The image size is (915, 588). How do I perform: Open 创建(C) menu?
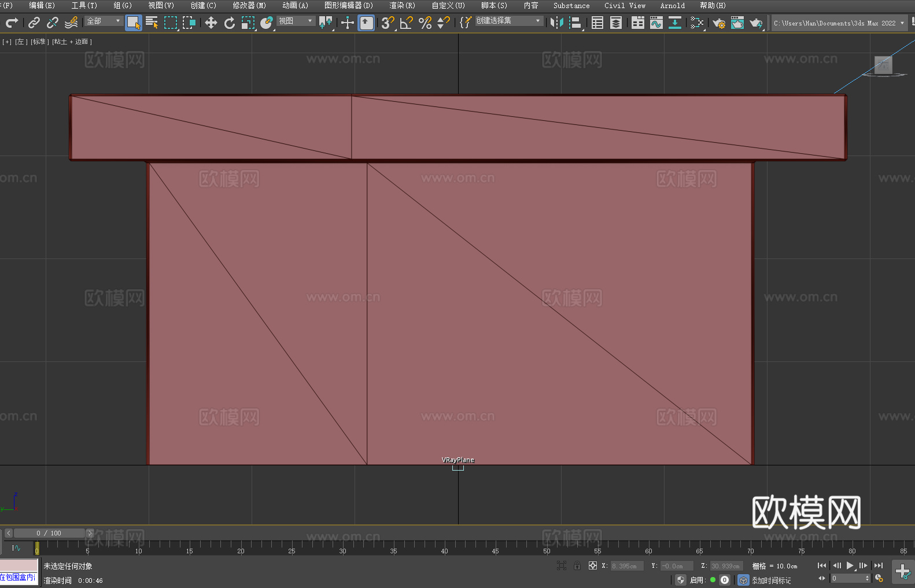click(203, 5)
